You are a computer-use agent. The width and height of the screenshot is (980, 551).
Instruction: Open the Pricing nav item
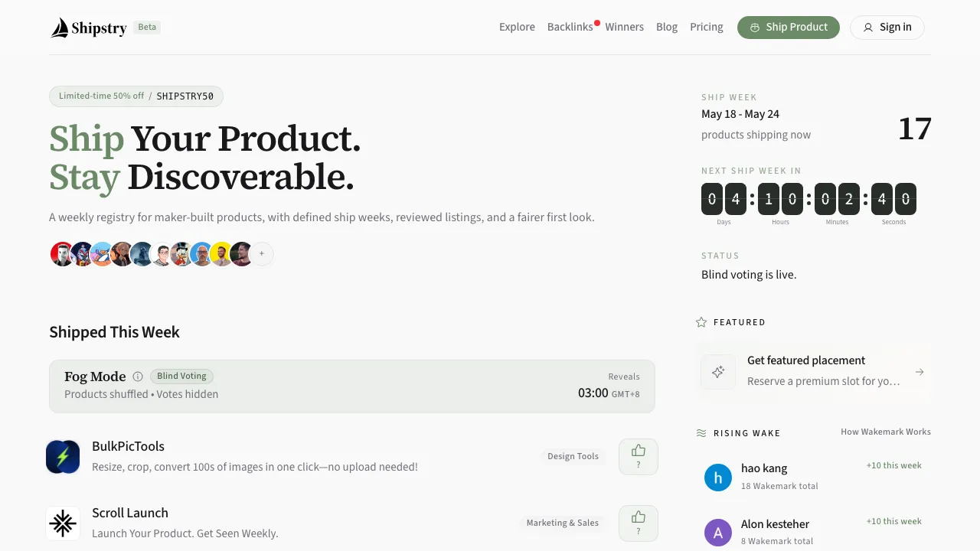[706, 27]
